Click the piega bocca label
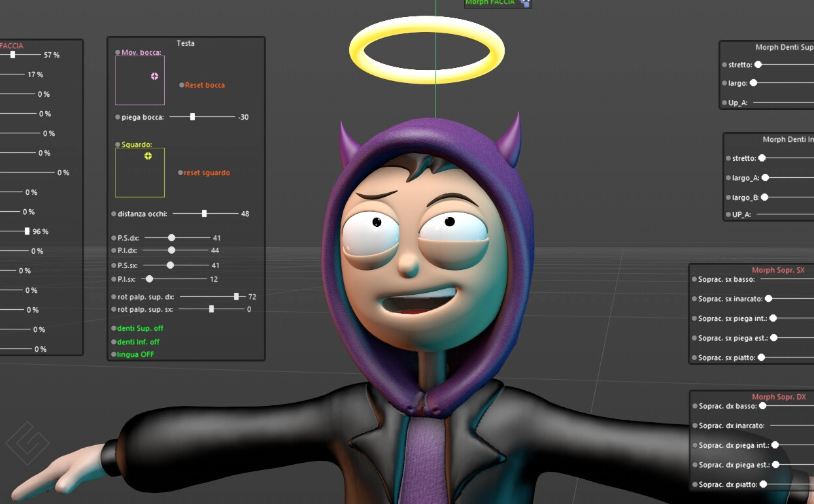Image resolution: width=814 pixels, height=504 pixels. tap(143, 117)
